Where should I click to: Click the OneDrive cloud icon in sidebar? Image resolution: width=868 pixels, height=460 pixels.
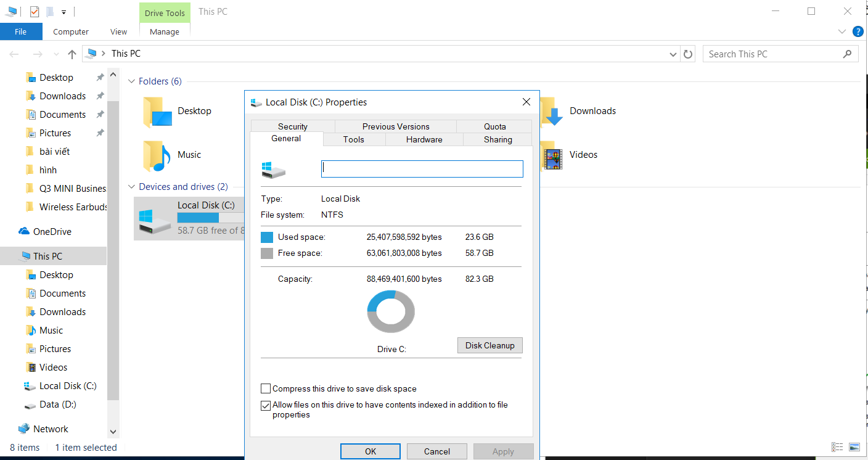click(24, 232)
